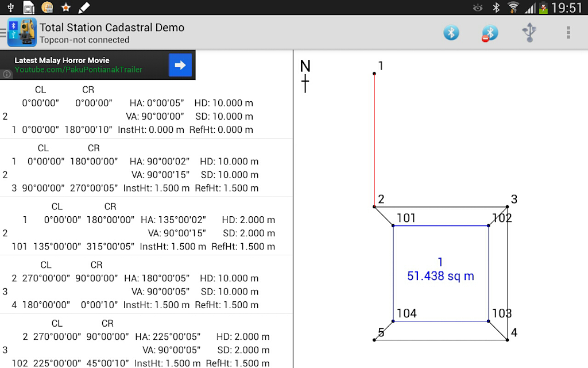Open the three-dot overflow menu
The image size is (588, 368).
[568, 33]
